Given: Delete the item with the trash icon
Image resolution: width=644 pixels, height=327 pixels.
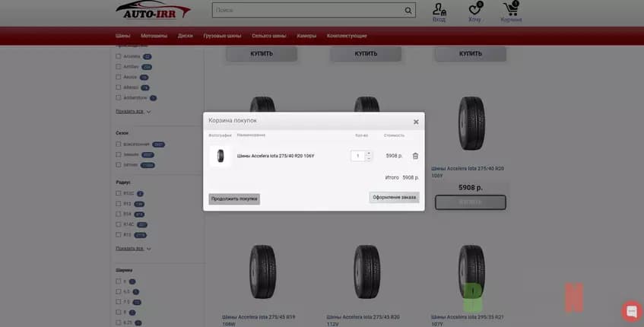Looking at the screenshot, I should pos(415,156).
